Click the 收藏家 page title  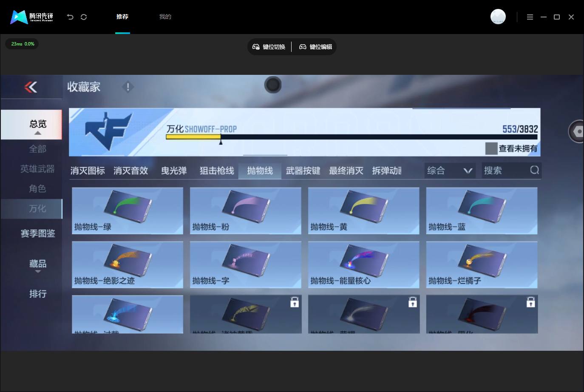point(84,87)
